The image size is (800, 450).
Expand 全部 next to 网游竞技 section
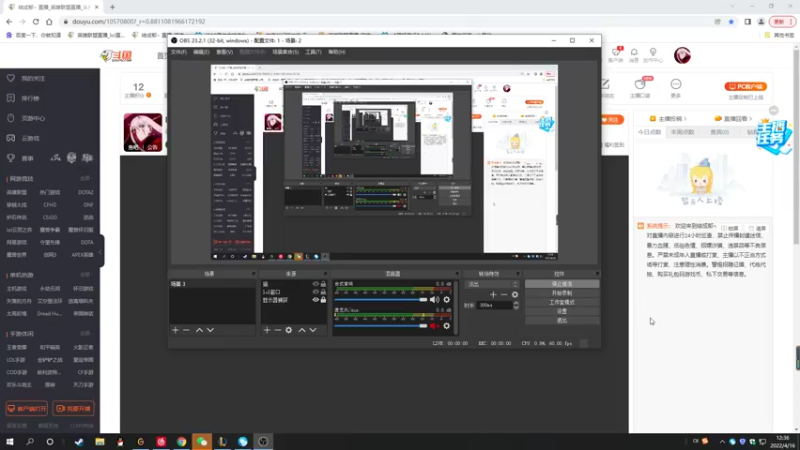[x=85, y=179]
